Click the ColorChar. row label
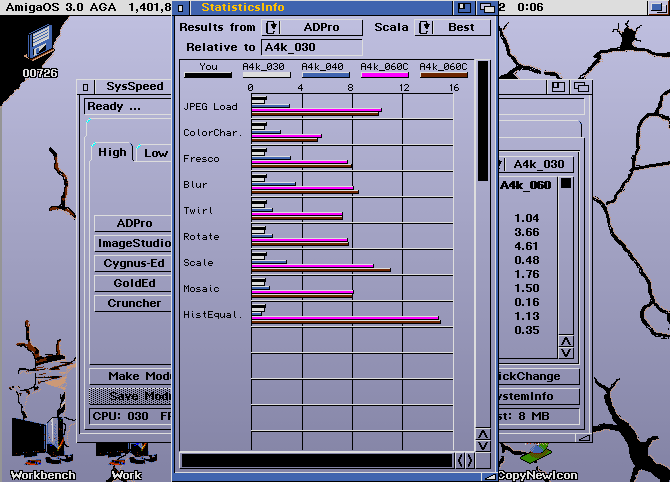 [212, 133]
